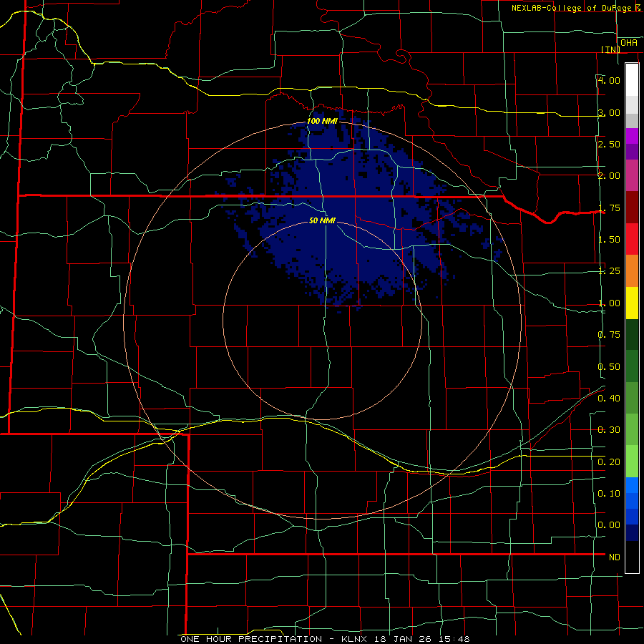Click the 50 NMI range ring label
This screenshot has width=644, height=644.
pyautogui.click(x=322, y=220)
